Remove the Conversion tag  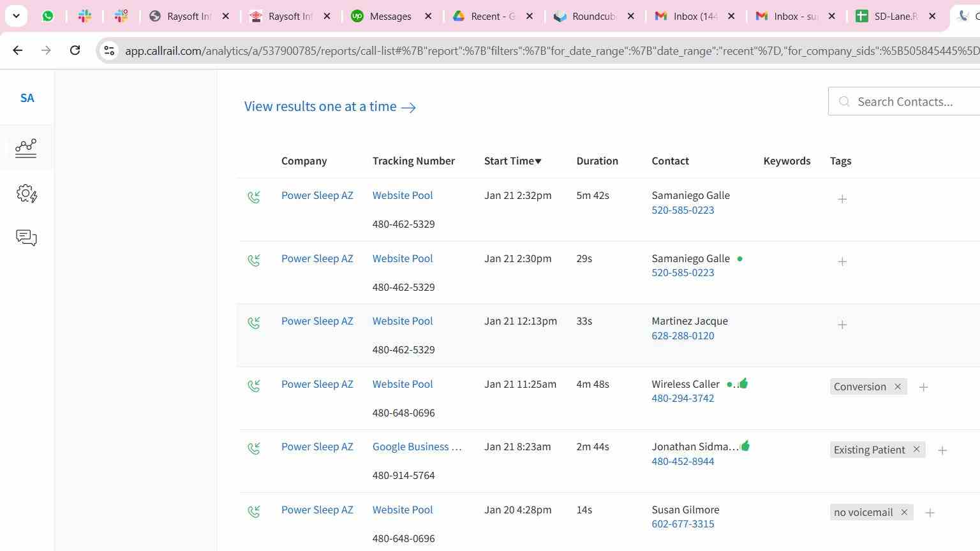(898, 386)
